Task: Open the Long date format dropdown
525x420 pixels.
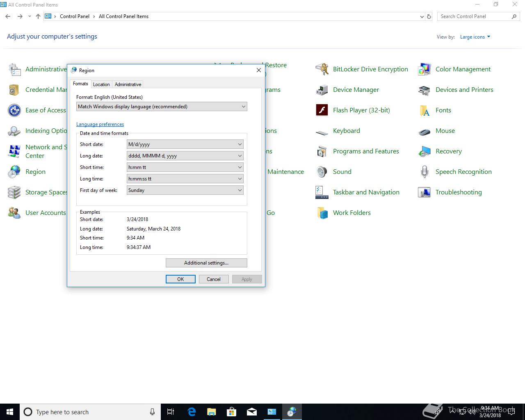Action: point(185,156)
